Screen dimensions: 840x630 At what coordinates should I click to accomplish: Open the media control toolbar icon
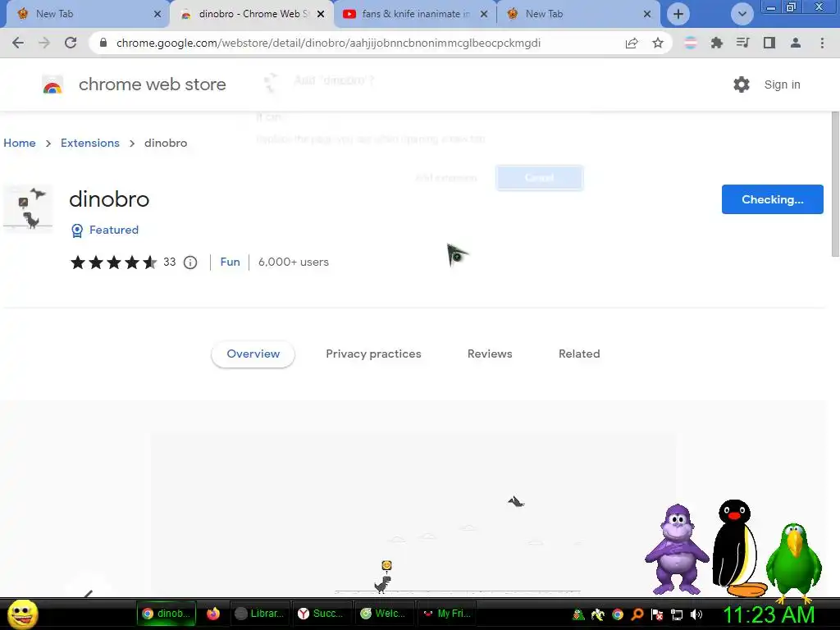coord(742,43)
